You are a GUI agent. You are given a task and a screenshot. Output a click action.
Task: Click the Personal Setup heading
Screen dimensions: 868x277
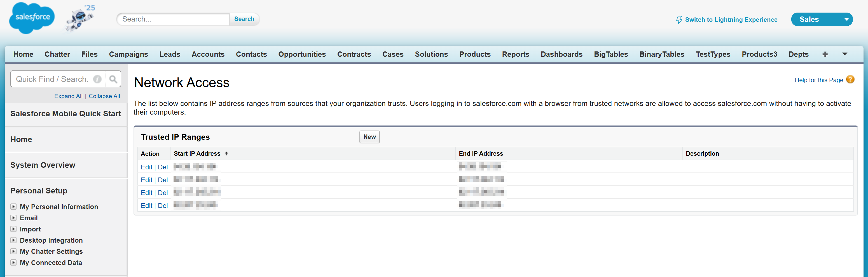[39, 191]
